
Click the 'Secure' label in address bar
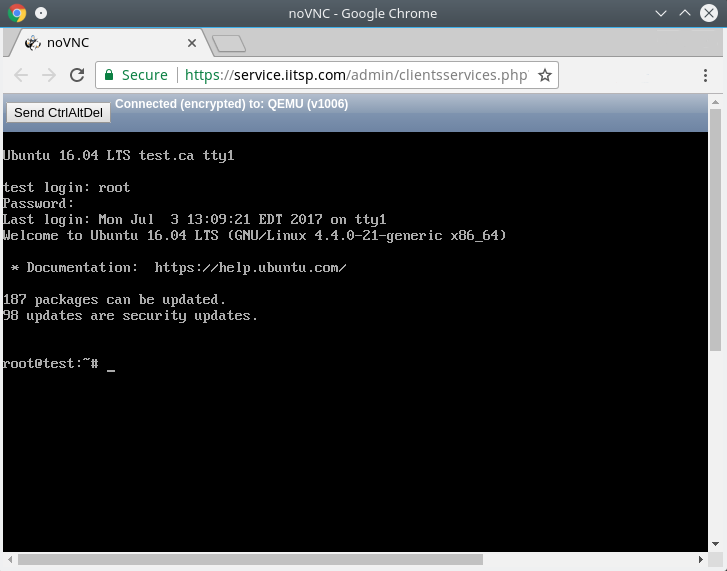click(x=145, y=75)
